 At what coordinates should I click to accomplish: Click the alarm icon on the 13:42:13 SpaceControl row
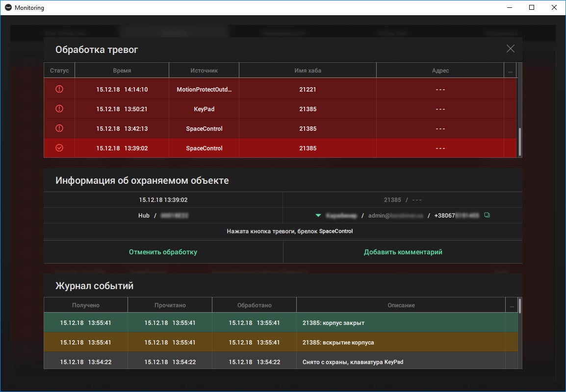click(59, 128)
